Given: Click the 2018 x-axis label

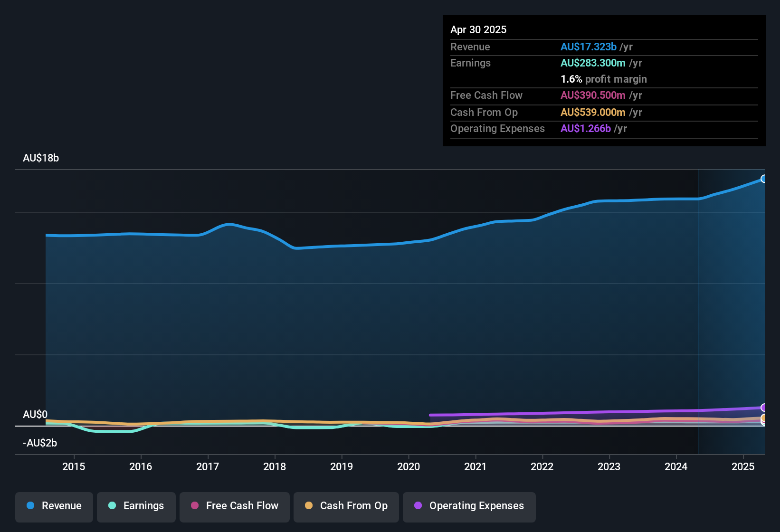Looking at the screenshot, I should pos(275,466).
